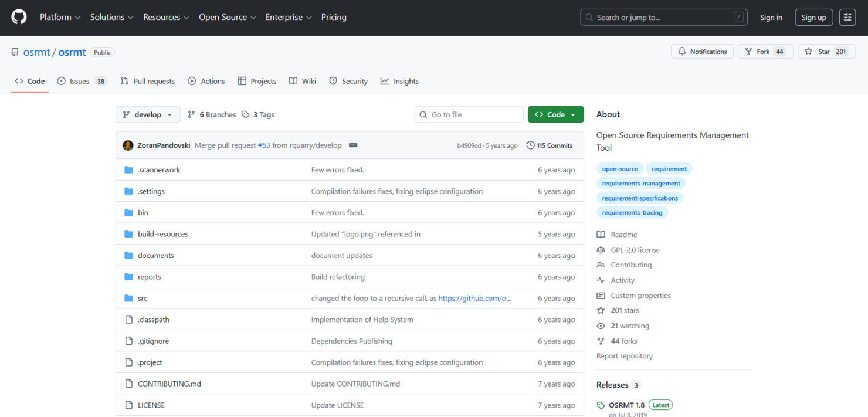
Task: Click the pulse icon next to Activity
Action: tap(601, 280)
